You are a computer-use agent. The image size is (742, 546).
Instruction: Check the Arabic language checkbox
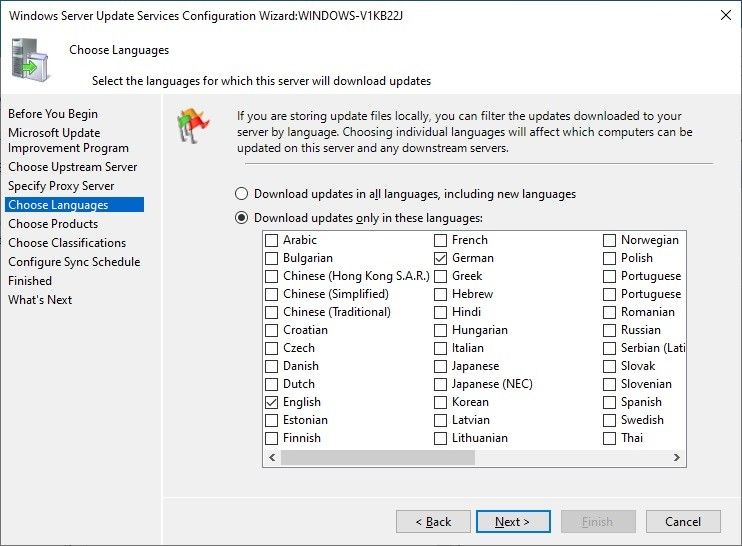[x=272, y=240]
